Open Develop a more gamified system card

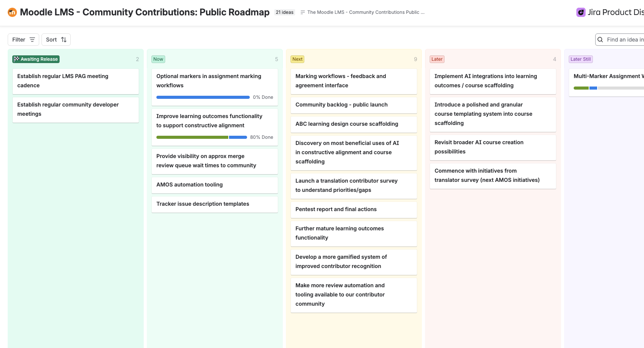(x=354, y=262)
